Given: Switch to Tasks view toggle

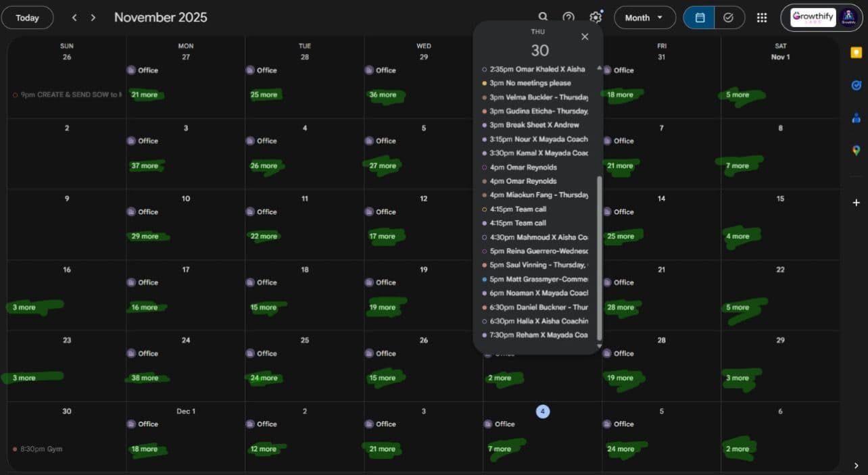Looking at the screenshot, I should (x=729, y=18).
